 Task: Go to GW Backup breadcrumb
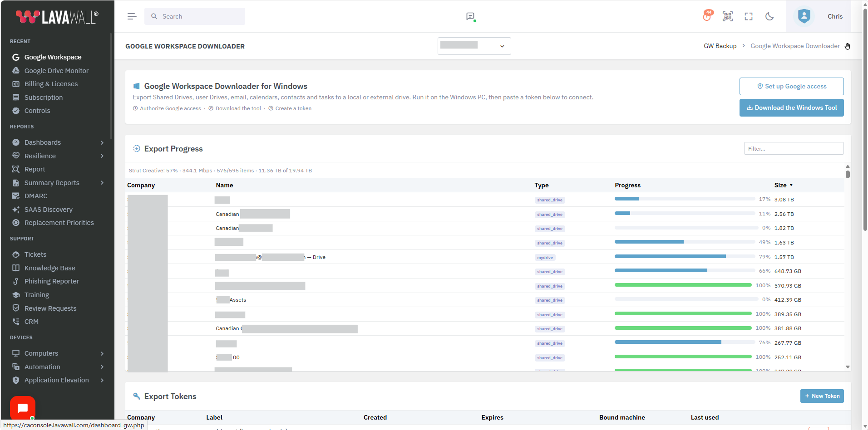(x=720, y=46)
